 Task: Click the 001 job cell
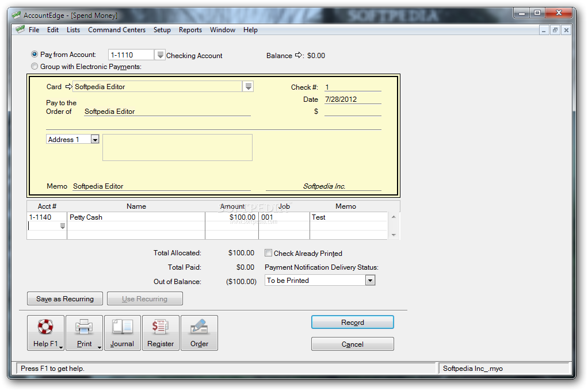point(284,217)
